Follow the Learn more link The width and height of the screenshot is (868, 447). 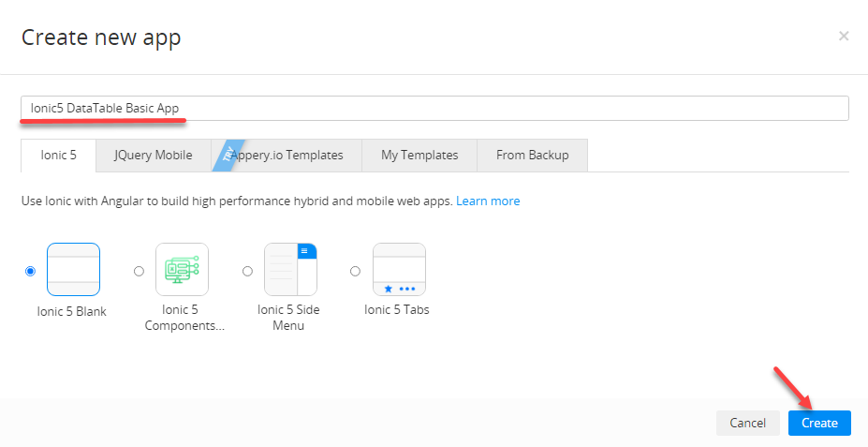click(x=488, y=201)
